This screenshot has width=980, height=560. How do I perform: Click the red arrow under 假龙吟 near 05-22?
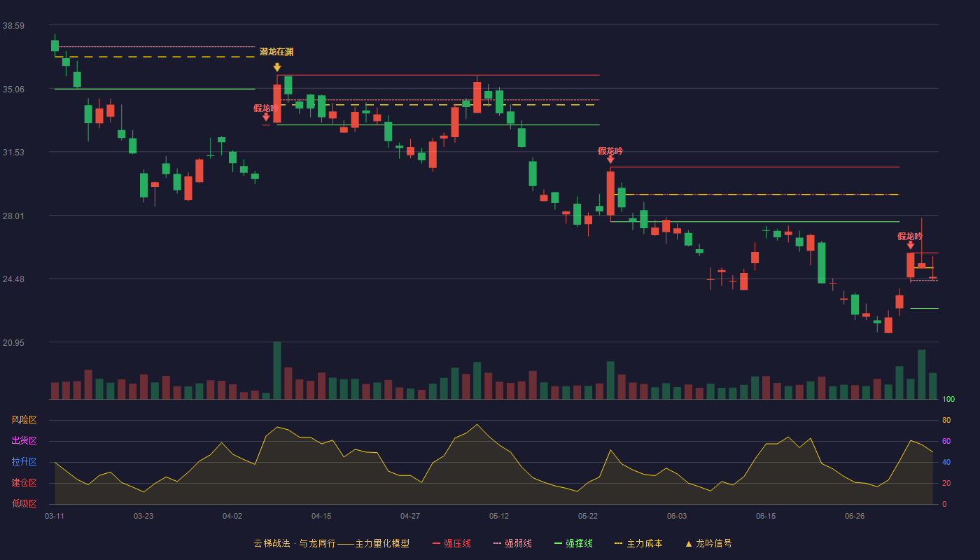(610, 160)
